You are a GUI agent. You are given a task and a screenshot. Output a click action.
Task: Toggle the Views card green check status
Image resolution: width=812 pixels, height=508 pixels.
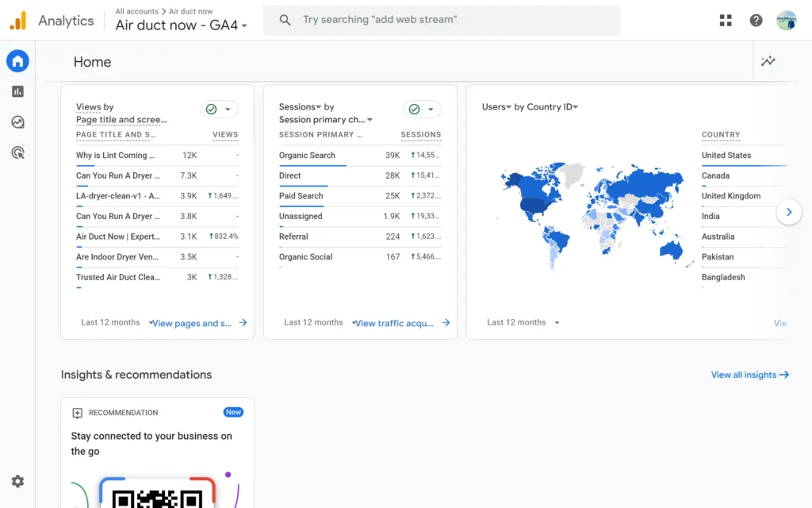click(219, 110)
